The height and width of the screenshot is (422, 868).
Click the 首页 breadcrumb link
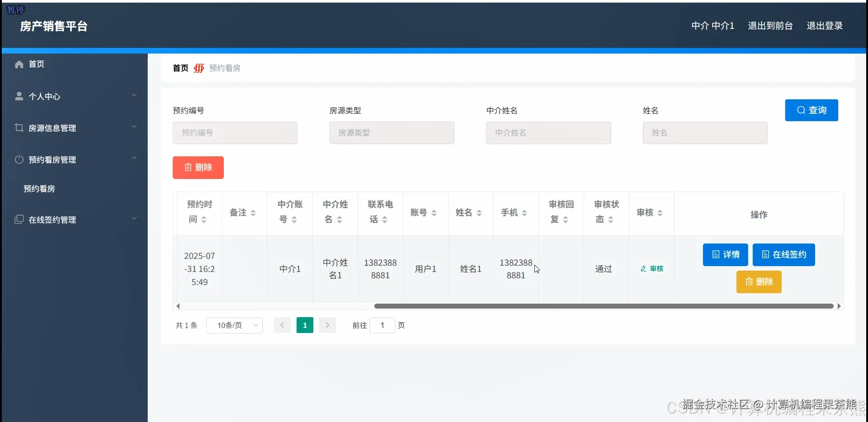pos(180,68)
